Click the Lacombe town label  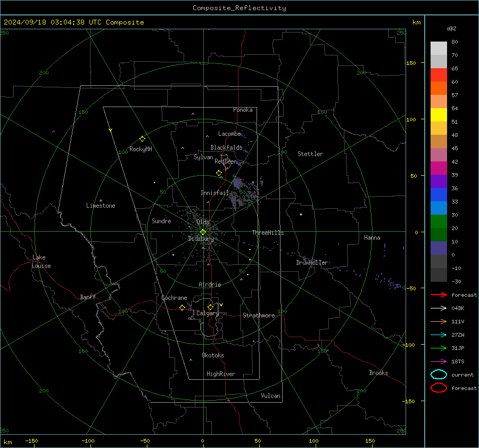coord(229,134)
